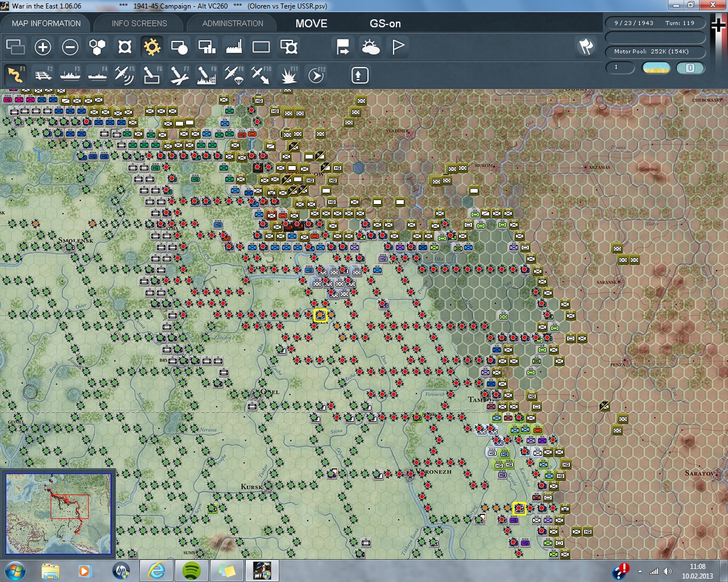Click the flag with arrow icon
Screen dimensions: 728x582
[343, 47]
